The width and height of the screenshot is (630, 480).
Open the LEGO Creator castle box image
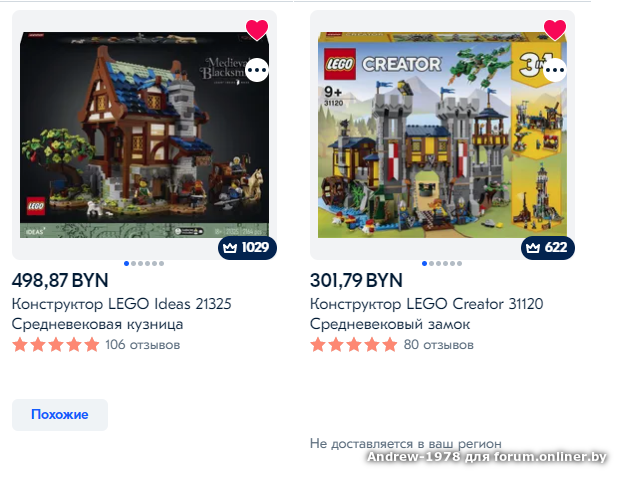click(x=442, y=135)
